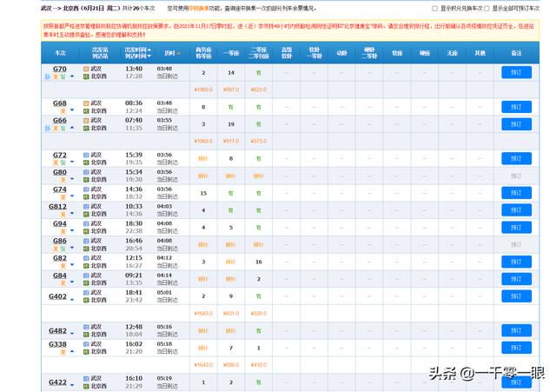Click the orange 复 badge under G70
Image resolution: width=556 pixels, height=392 pixels.
point(56,76)
